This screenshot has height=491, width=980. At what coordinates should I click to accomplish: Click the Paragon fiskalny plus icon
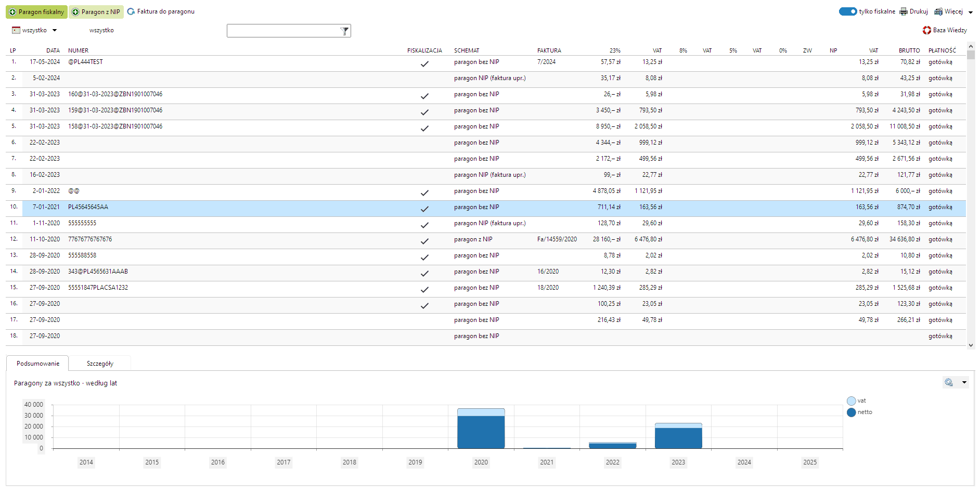pos(12,12)
